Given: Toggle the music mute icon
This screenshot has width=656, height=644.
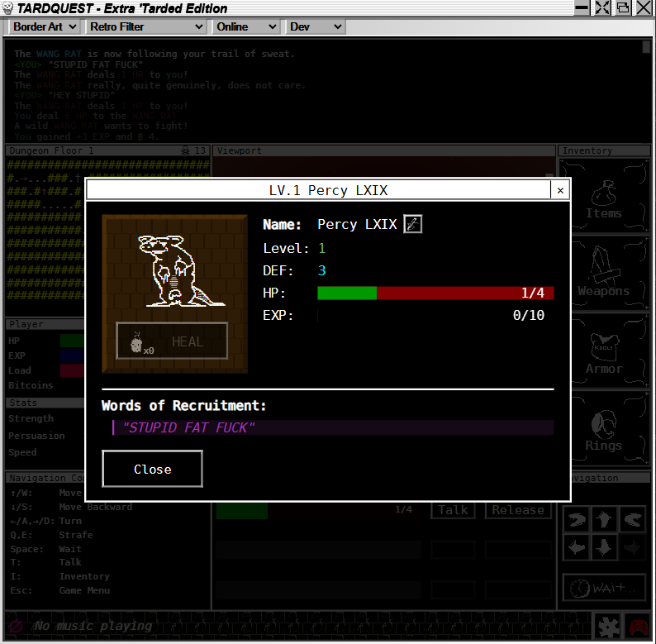Looking at the screenshot, I should click(15, 627).
